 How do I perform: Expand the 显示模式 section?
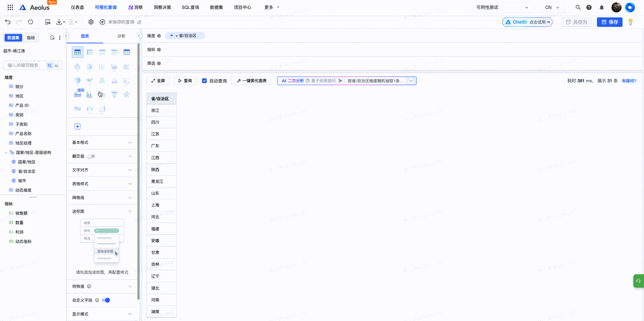[x=102, y=314]
